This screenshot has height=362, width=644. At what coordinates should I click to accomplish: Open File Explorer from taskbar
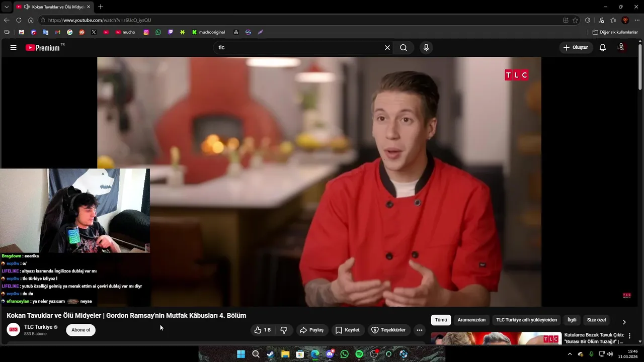tap(285, 354)
